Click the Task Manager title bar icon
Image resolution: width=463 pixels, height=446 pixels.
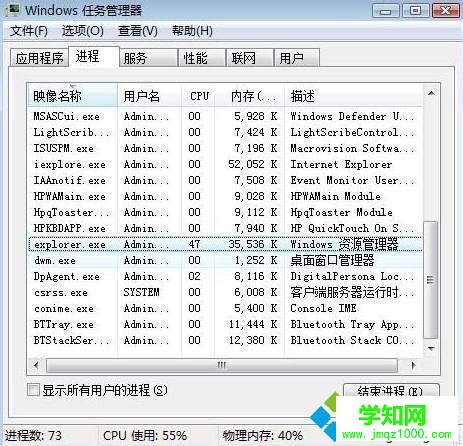[x=12, y=10]
